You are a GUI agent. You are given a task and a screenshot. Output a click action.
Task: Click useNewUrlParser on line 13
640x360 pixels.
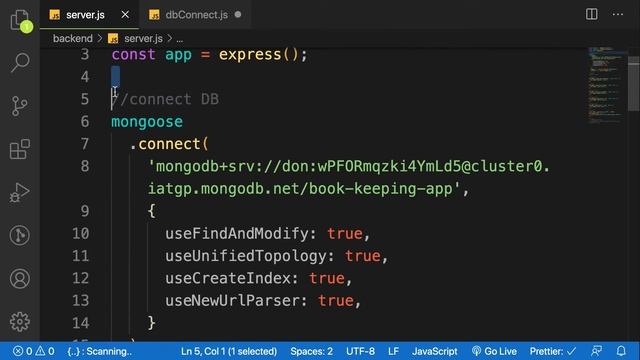point(232,301)
